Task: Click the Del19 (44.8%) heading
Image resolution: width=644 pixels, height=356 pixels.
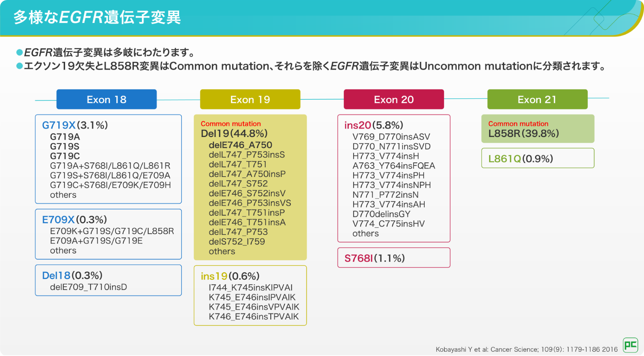Action: (234, 133)
